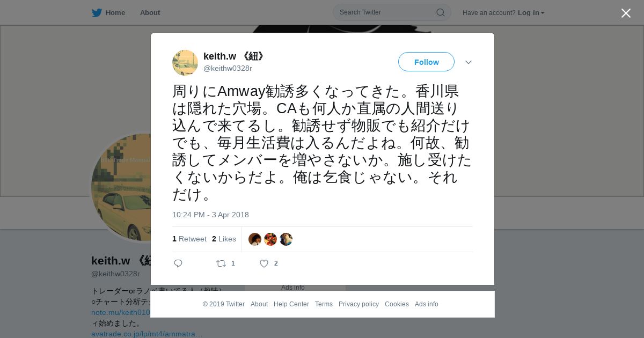
Task: Open the About item in top navigation
Action: [x=150, y=12]
